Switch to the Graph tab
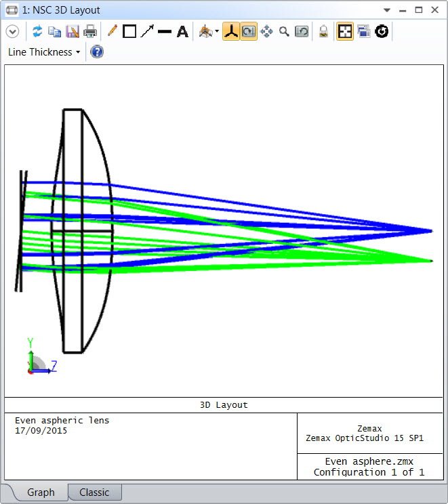The width and height of the screenshot is (448, 504). pyautogui.click(x=41, y=492)
